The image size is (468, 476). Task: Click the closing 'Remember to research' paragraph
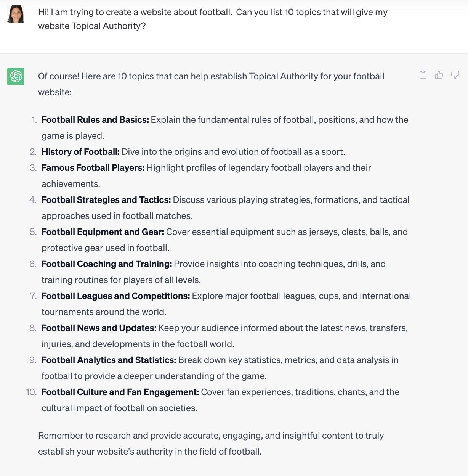click(211, 444)
